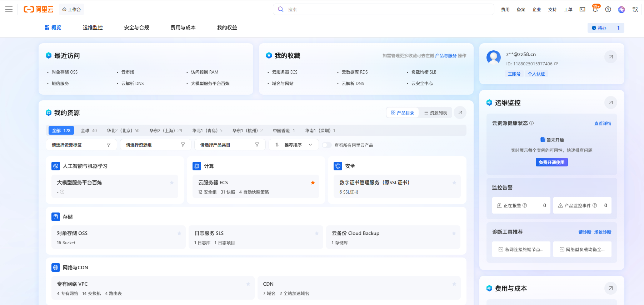The height and width of the screenshot is (305, 644).
Task: Open 请选择产品类目 dropdown
Action: (230, 145)
